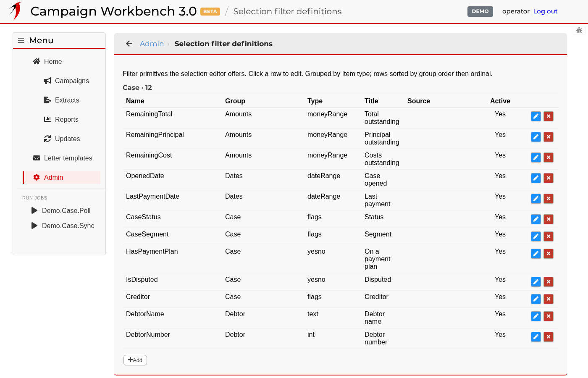The image size is (588, 378).
Task: Click the DEMO badge in header
Action: point(480,11)
